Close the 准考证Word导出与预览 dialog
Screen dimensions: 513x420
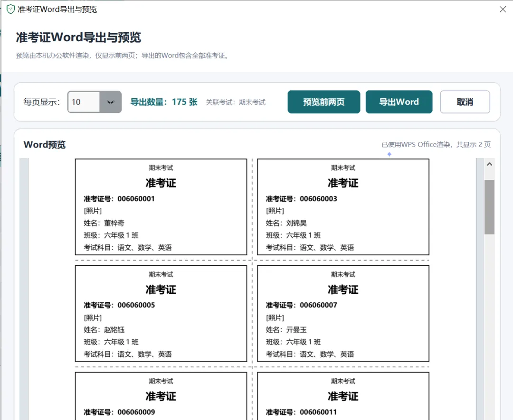point(503,9)
